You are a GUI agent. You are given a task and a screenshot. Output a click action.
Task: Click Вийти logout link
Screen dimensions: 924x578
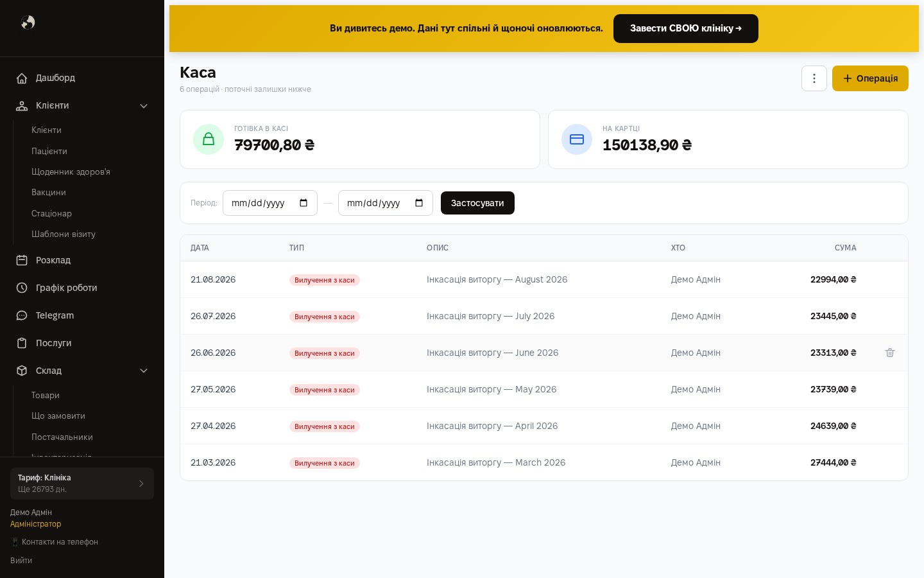[21, 560]
